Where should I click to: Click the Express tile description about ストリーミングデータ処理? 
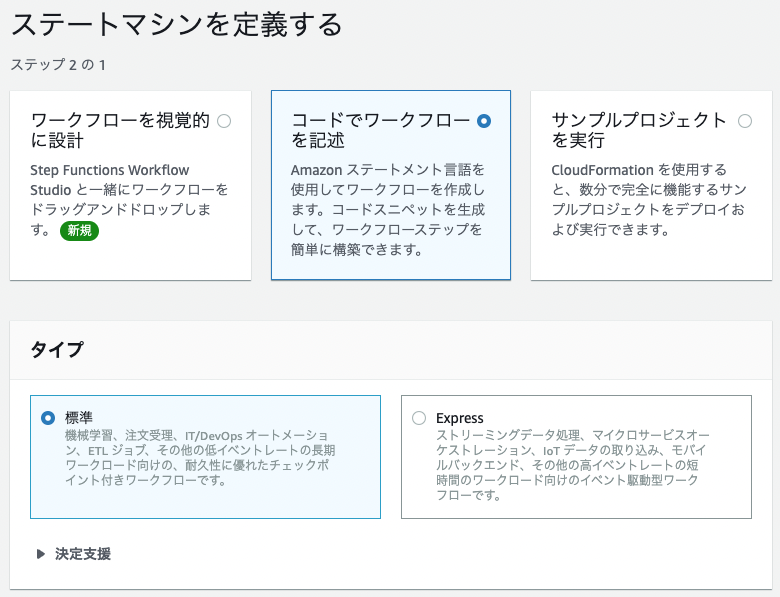[573, 465]
